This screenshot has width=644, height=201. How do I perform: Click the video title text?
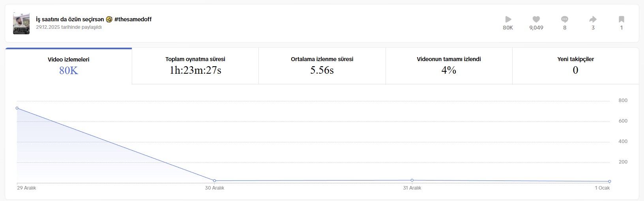94,19
